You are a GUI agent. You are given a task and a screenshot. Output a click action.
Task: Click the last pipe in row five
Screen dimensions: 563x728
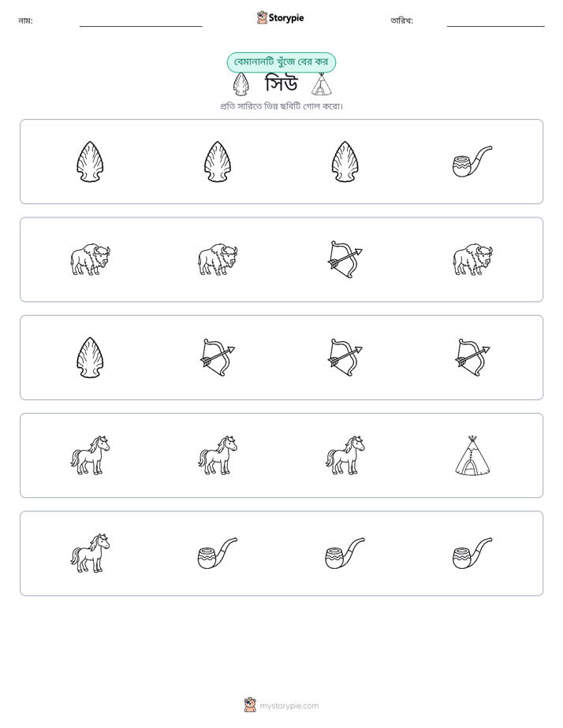(x=472, y=553)
